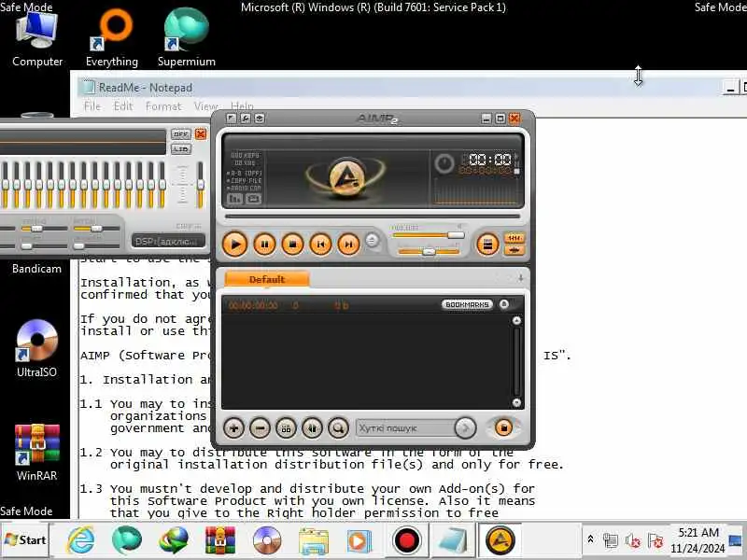Viewport: 747px width, 560px height.
Task: Click the bar-chart icon in the display corner
Action: click(235, 199)
